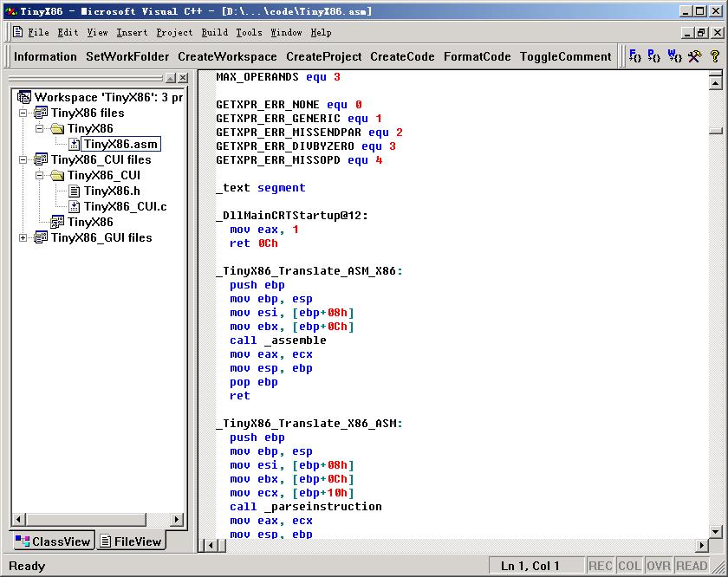Click the Workspace 'TinyX86' root icon
The width and height of the screenshot is (728, 577).
tap(24, 97)
